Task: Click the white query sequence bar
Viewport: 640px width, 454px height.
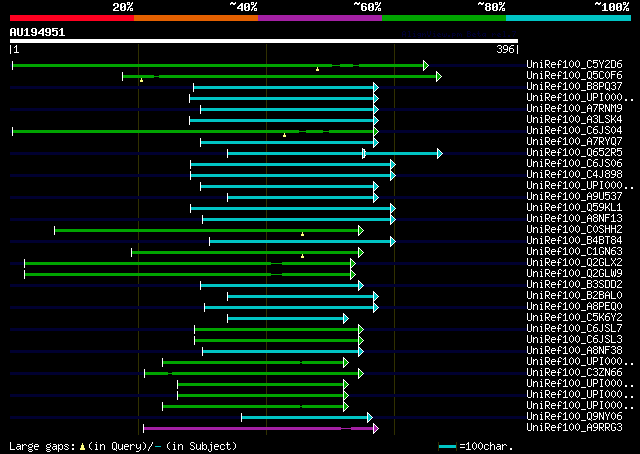Action: click(264, 41)
